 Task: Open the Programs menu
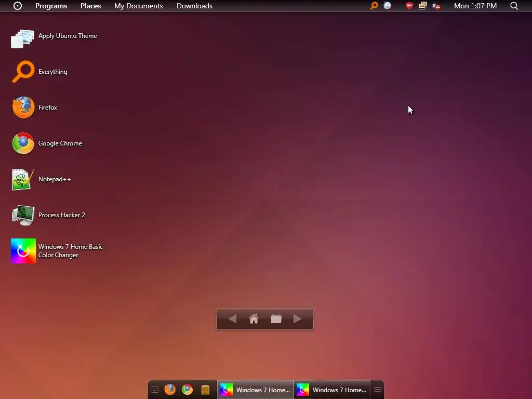coord(51,6)
